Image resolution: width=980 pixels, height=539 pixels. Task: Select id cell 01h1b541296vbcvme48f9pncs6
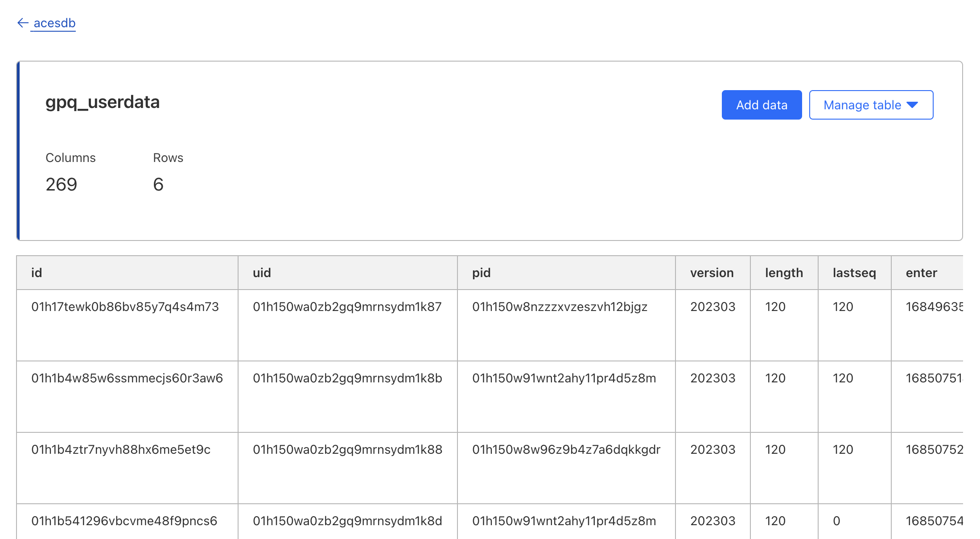tap(124, 521)
